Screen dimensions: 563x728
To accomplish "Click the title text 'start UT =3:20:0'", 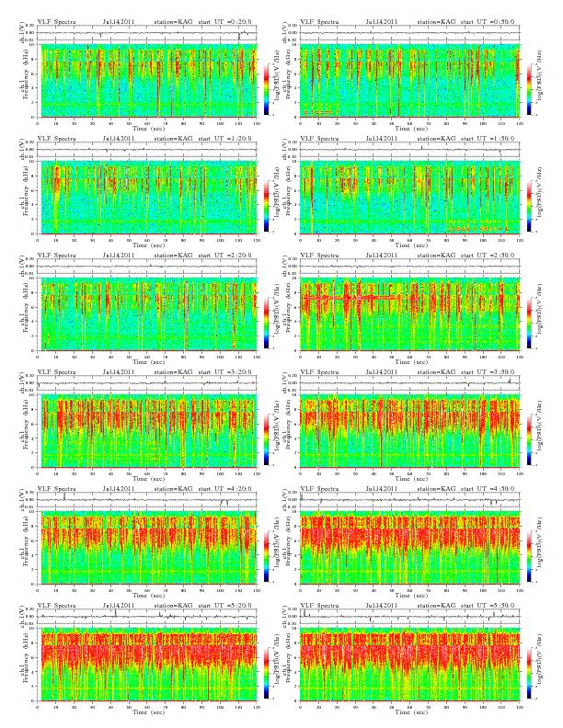I will click(224, 372).
